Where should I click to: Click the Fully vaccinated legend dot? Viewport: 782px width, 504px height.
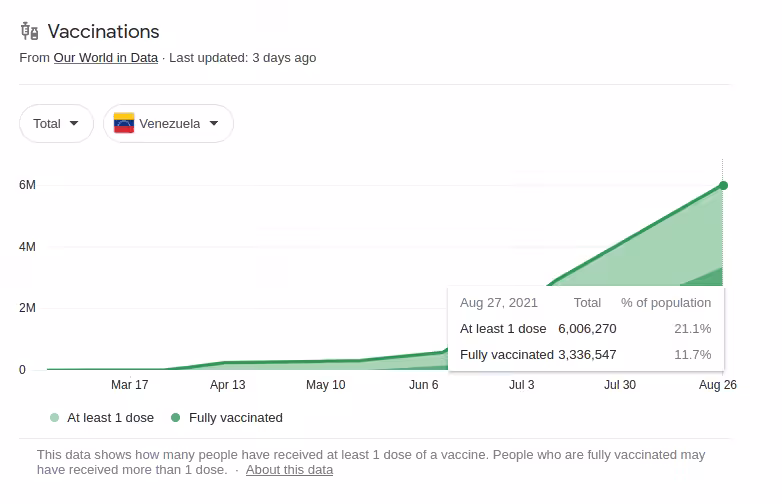[176, 418]
